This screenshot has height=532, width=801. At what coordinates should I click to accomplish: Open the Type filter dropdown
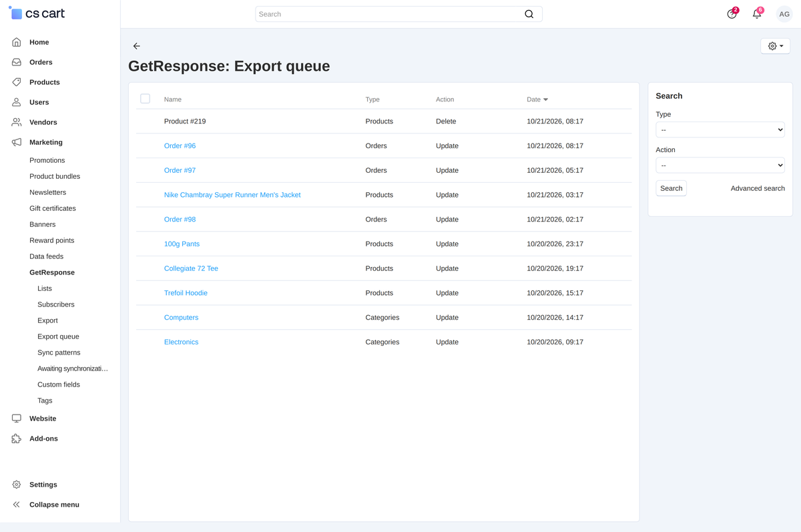coord(720,129)
